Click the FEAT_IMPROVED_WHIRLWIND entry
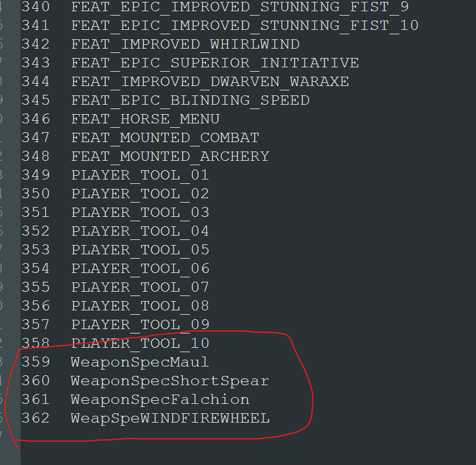The image size is (476, 465). 185,44
